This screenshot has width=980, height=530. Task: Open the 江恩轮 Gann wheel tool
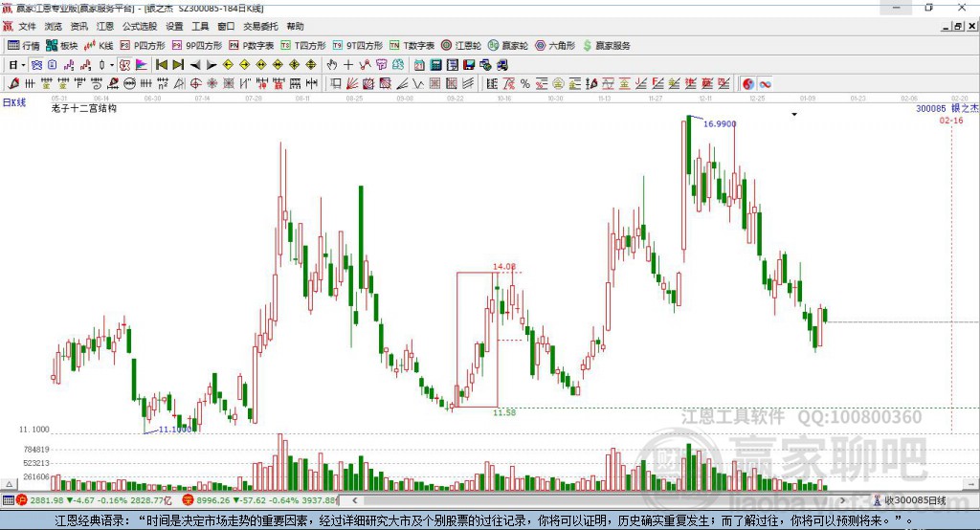(461, 46)
